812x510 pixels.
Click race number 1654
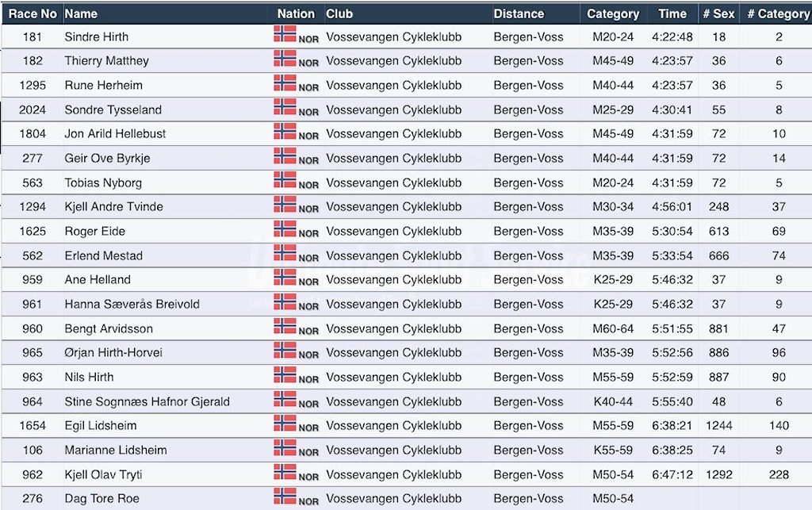(32, 426)
